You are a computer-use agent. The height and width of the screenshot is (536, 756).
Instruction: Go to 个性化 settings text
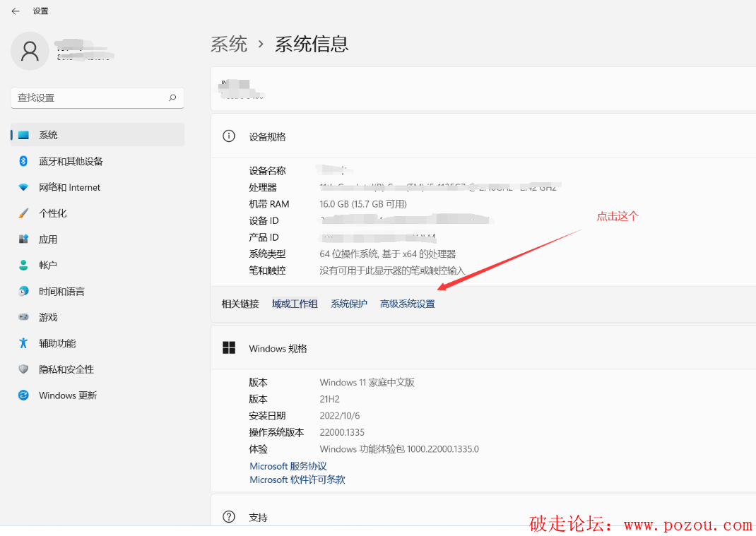(x=52, y=213)
